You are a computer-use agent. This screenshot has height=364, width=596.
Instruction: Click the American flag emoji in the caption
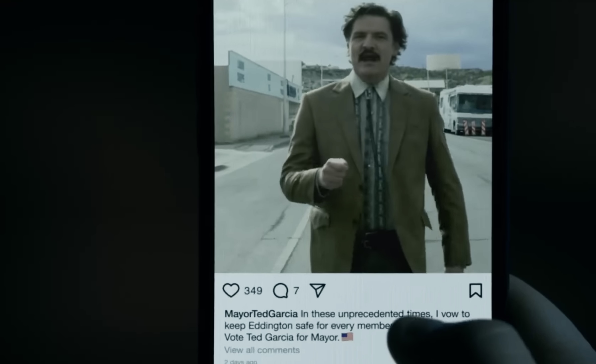(347, 337)
